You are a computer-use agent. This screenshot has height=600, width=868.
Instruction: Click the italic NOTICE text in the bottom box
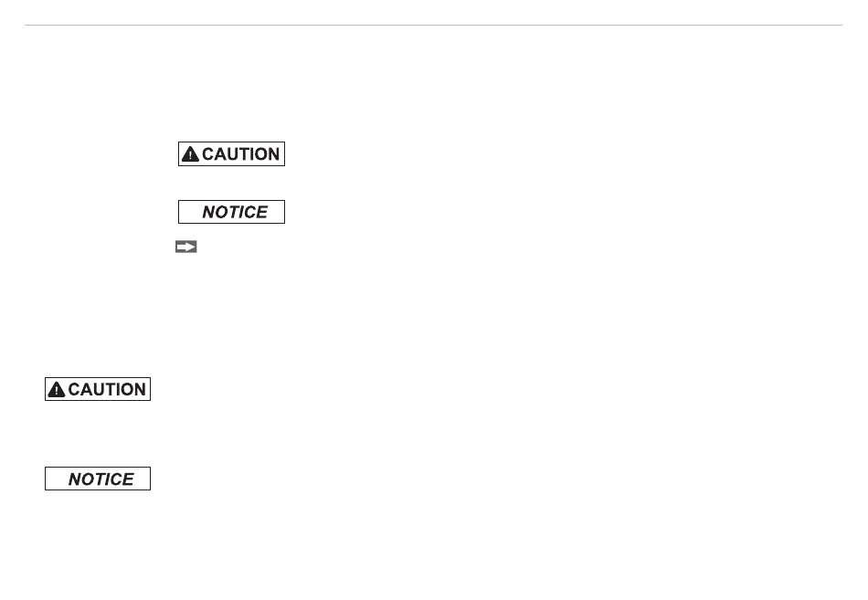101,479
